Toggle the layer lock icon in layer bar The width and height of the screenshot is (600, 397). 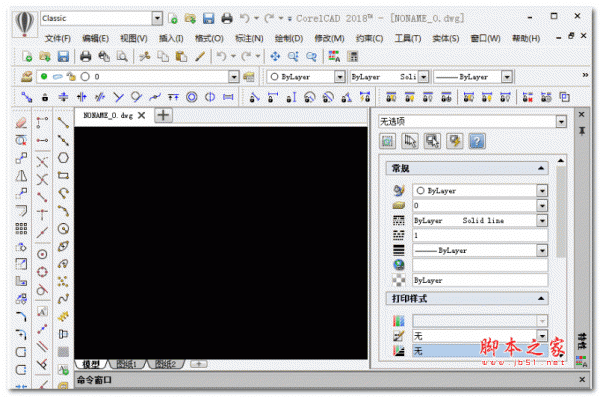click(x=71, y=77)
